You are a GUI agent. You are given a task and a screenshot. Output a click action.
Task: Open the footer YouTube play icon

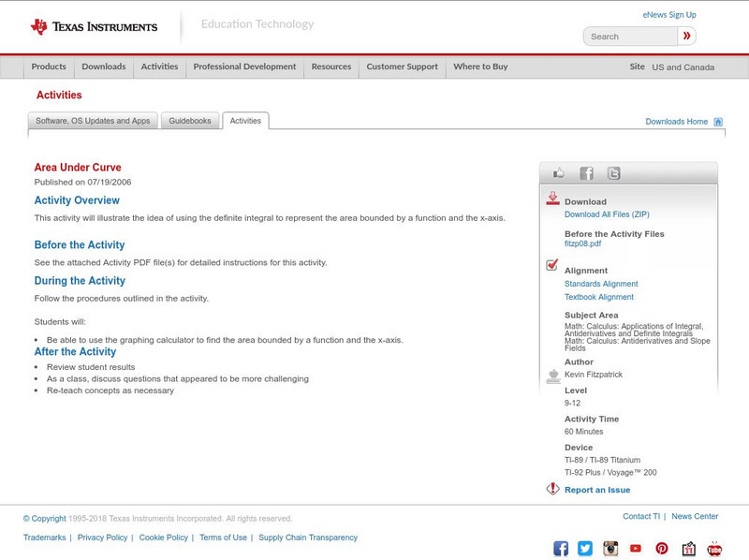(636, 549)
